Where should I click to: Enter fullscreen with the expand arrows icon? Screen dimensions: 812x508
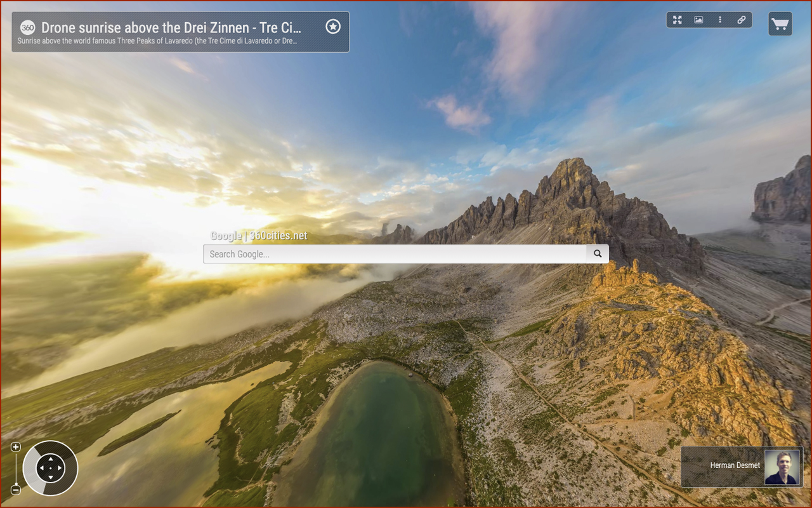(x=678, y=20)
